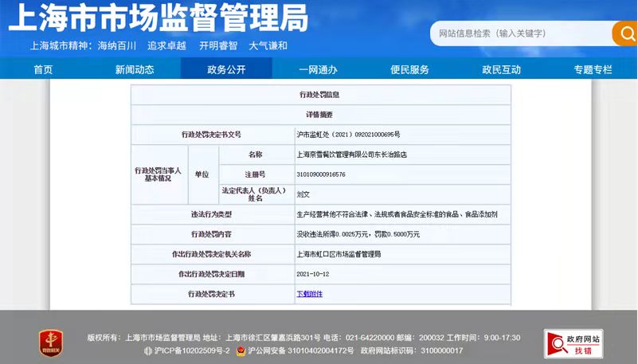Open the 专题专栏 navigation item

593,69
